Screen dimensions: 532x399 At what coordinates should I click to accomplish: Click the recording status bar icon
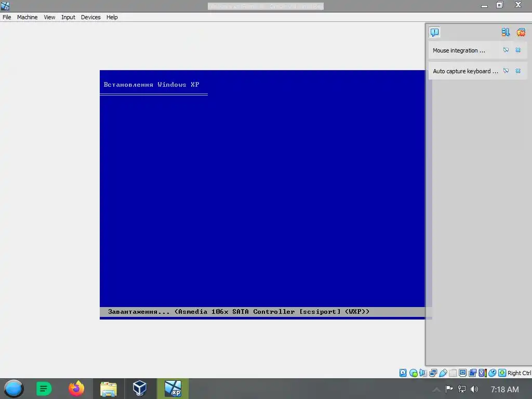pos(472,373)
